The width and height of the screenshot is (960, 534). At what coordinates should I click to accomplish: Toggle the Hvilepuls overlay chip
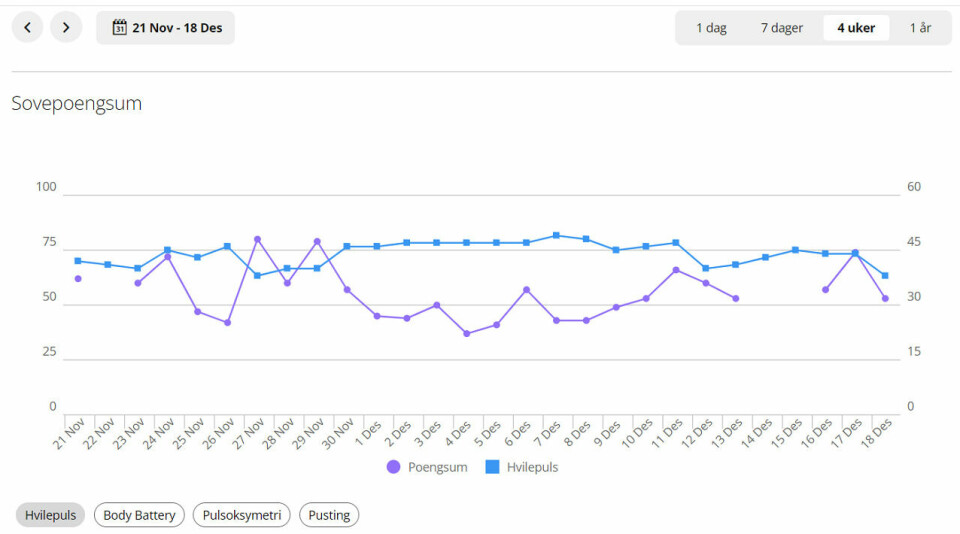[50, 515]
